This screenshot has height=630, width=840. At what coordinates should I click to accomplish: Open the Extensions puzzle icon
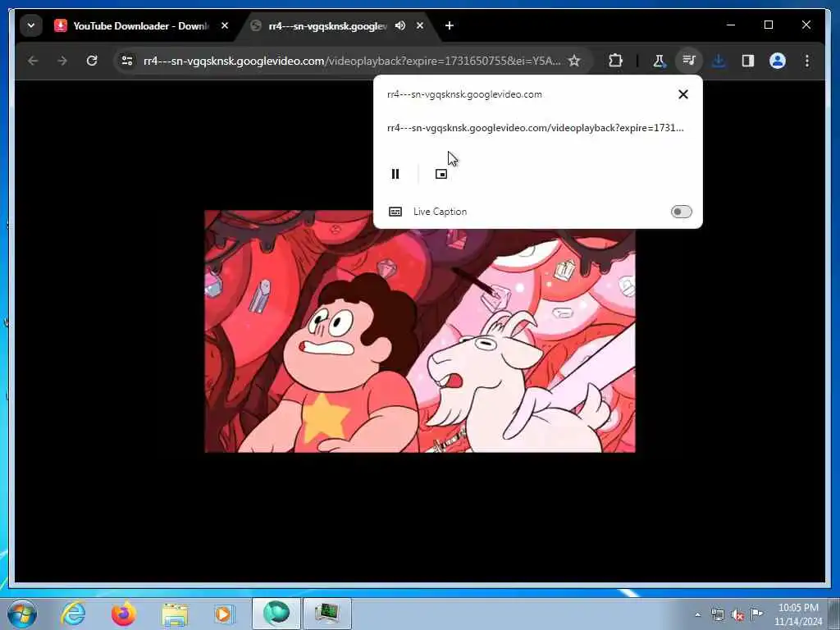(x=615, y=61)
